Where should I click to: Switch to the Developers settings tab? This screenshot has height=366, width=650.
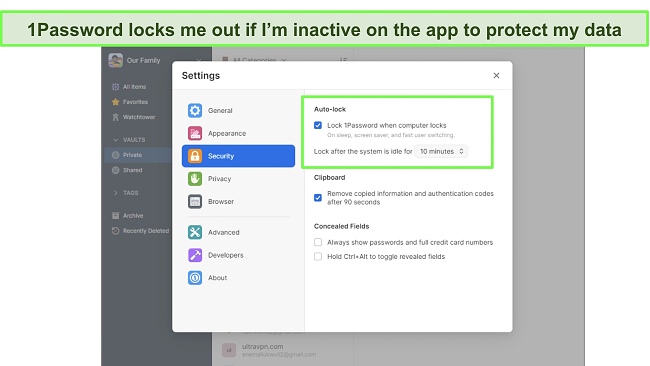pyautogui.click(x=238, y=255)
